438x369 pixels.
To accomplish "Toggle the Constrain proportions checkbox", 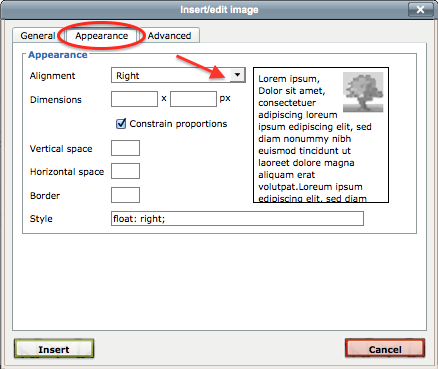I will click(121, 124).
